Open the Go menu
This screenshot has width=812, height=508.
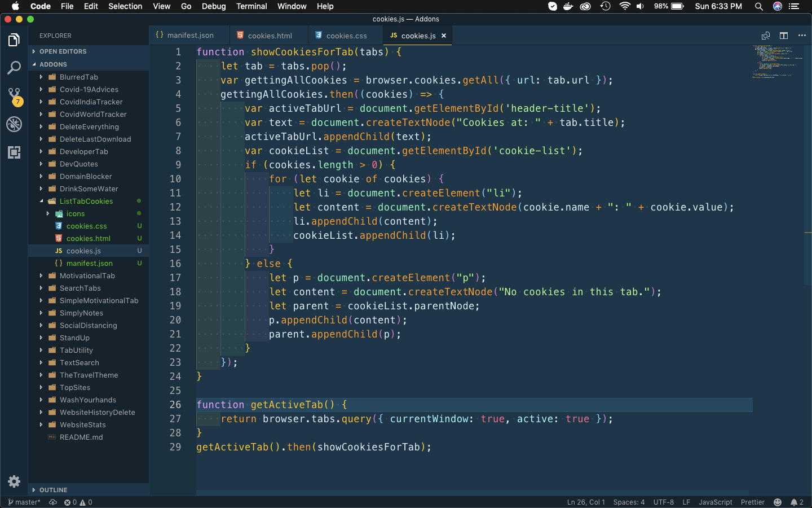186,6
